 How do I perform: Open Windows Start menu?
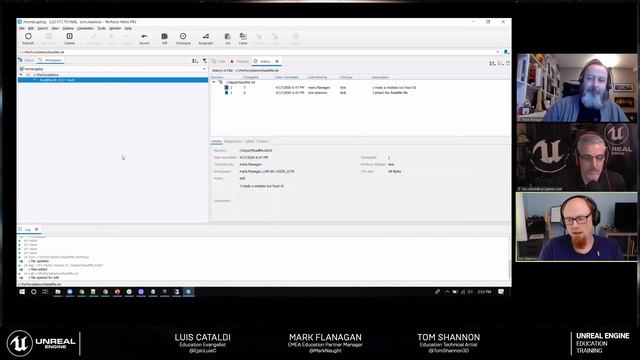22,291
